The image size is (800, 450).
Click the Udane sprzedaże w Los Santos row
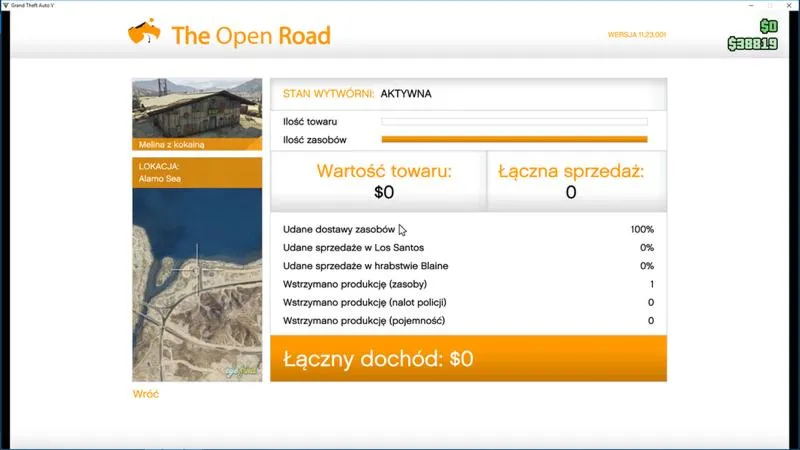pos(468,247)
